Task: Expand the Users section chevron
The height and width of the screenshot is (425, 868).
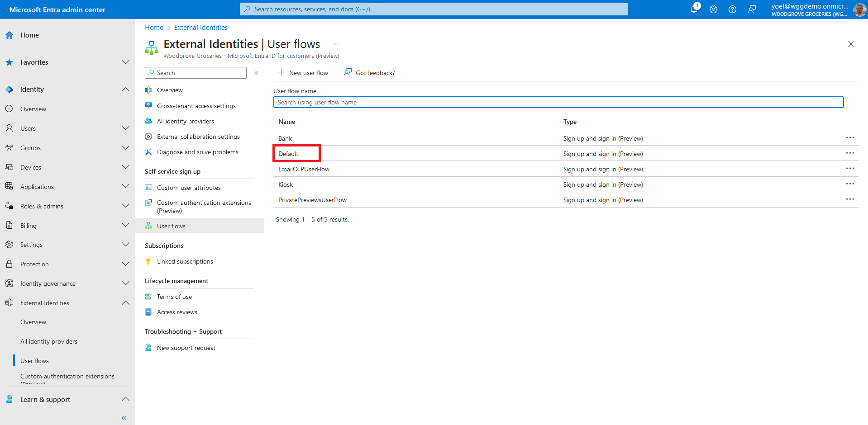Action: (125, 128)
